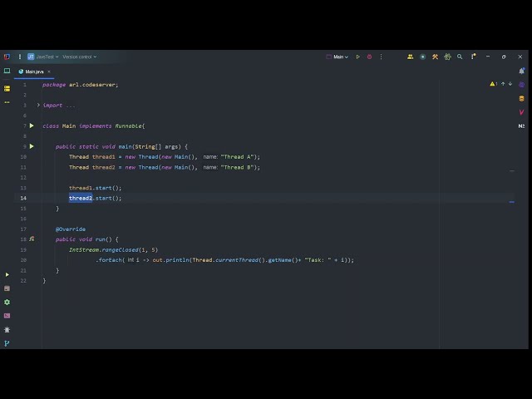Open the pink Terminal tool window icon
Viewport: 532px width, 399px height.
click(7, 316)
